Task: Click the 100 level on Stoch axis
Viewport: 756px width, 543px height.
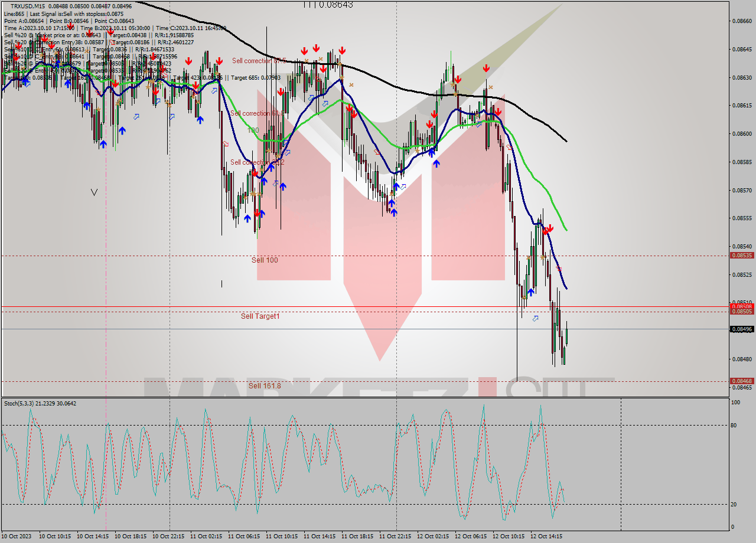Action: [x=736, y=403]
